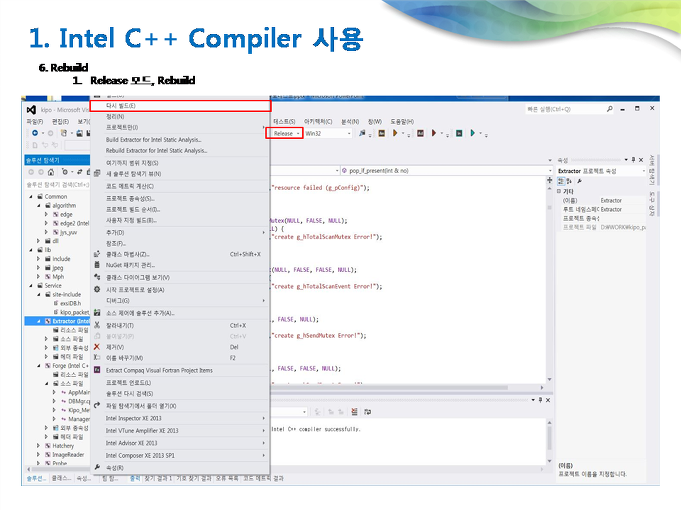Viewport: 681px width, 510px height.
Task: Select 정리(N) in the context menu
Action: pyautogui.click(x=180, y=116)
